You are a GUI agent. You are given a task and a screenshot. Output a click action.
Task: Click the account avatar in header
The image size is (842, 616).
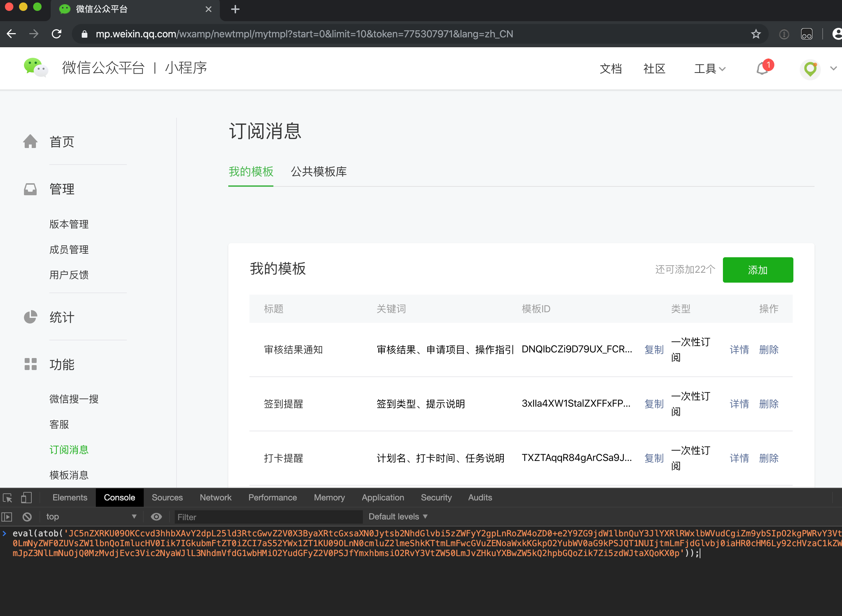point(810,69)
